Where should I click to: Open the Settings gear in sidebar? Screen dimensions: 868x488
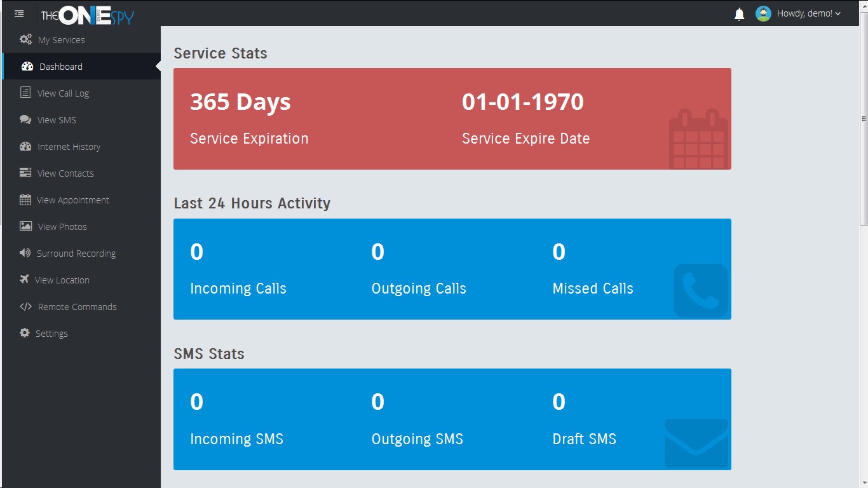(x=25, y=333)
